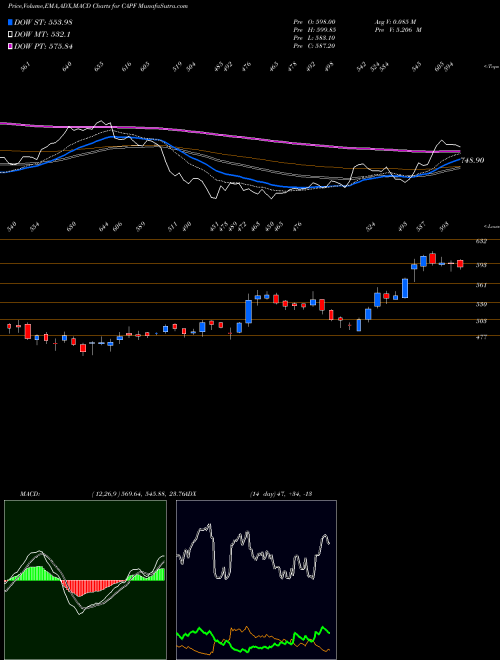Click the last red candlestick on the chart
The image size is (500, 660).
tap(460, 264)
